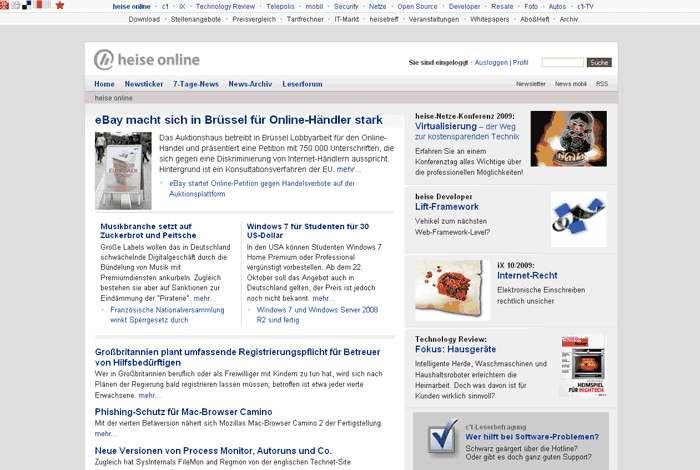700x470 pixels.
Task: Open the RSS feed link
Action: point(602,84)
